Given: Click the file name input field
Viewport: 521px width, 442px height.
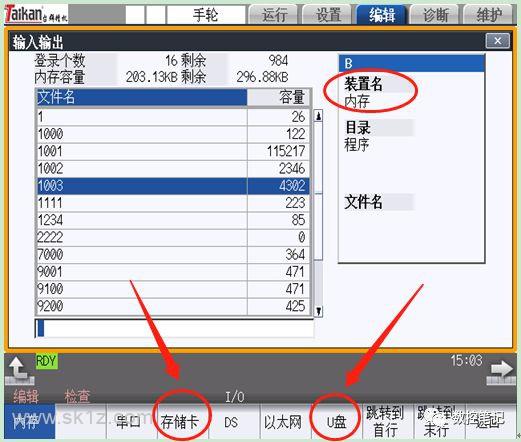Looking at the screenshot, I should (174, 328).
